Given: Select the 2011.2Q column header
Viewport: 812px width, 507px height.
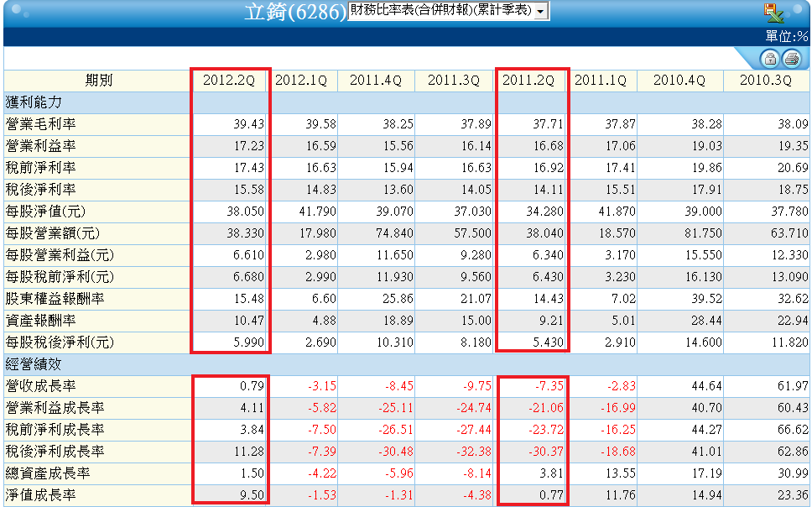Looking at the screenshot, I should click(528, 81).
